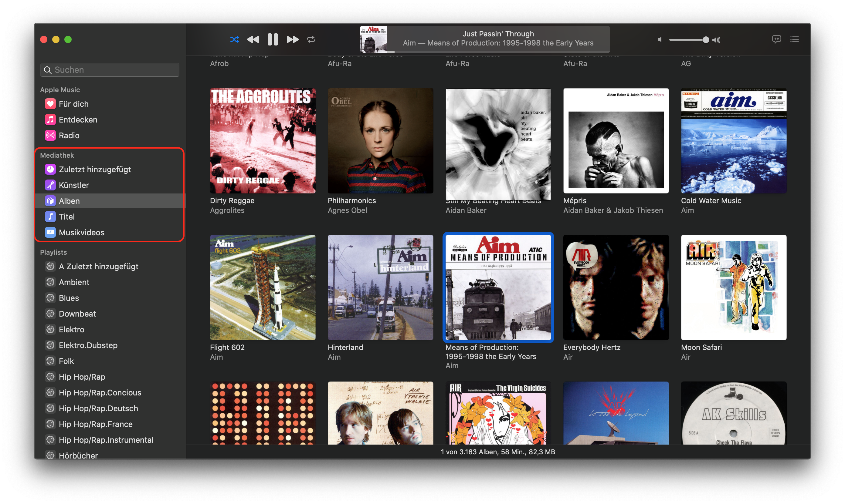845x504 pixels.
Task: Switch to the Künstler view
Action: pos(74,185)
